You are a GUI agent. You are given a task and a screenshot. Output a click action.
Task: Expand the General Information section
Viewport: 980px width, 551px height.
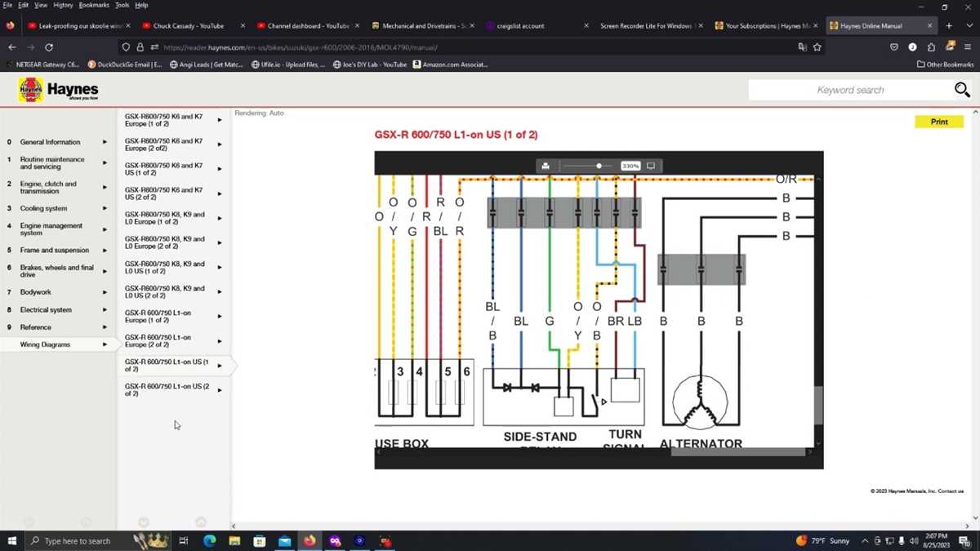[x=57, y=142]
